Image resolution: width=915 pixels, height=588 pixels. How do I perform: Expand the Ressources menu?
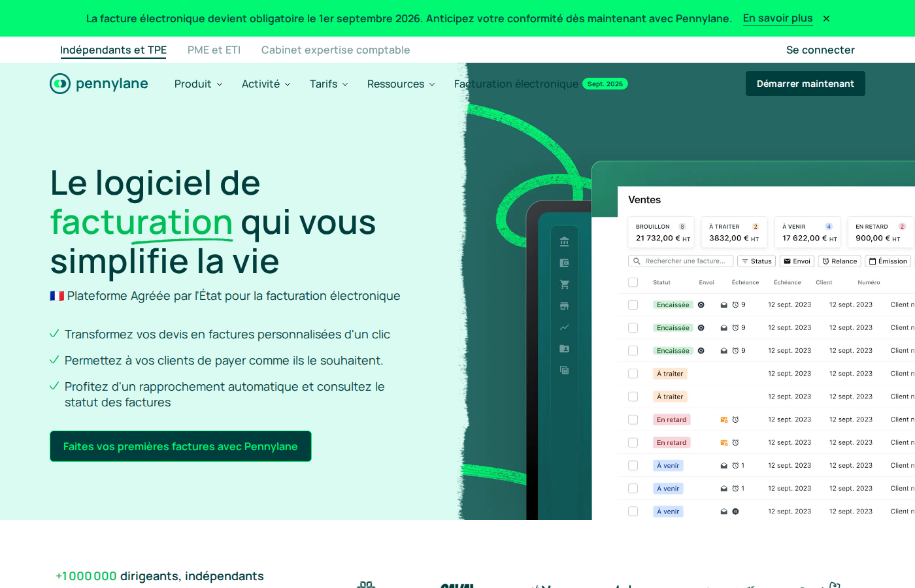point(401,84)
